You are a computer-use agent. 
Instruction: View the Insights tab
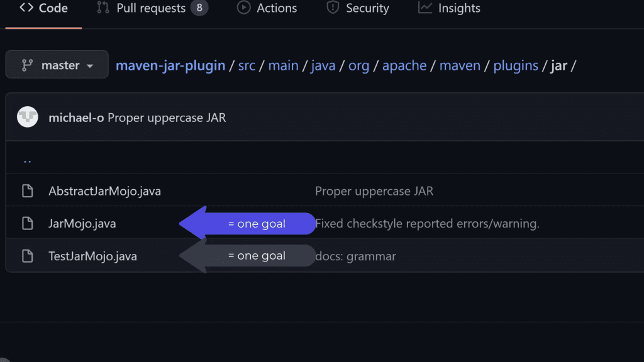[x=449, y=9]
